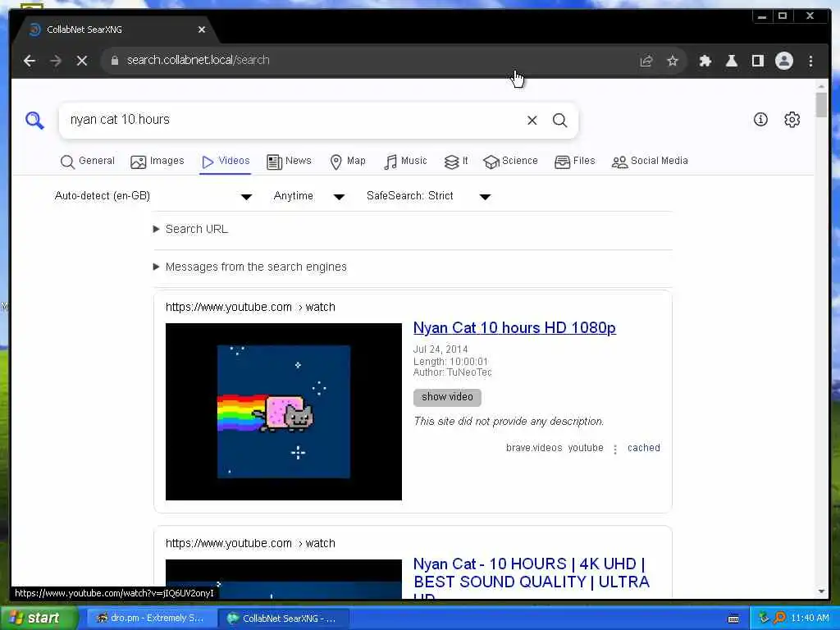Close the CollabNet SearXNG tab
Viewport: 840px width, 630px height.
pos(202,30)
